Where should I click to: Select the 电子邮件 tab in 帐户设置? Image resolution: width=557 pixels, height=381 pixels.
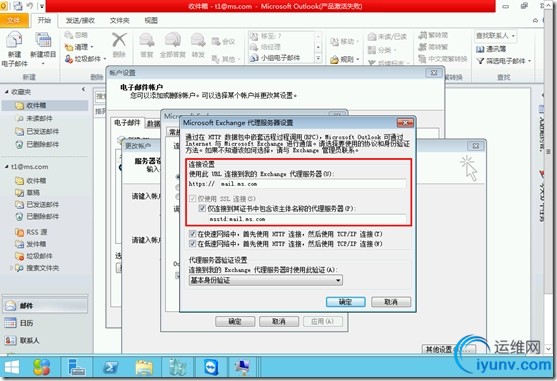click(x=127, y=123)
